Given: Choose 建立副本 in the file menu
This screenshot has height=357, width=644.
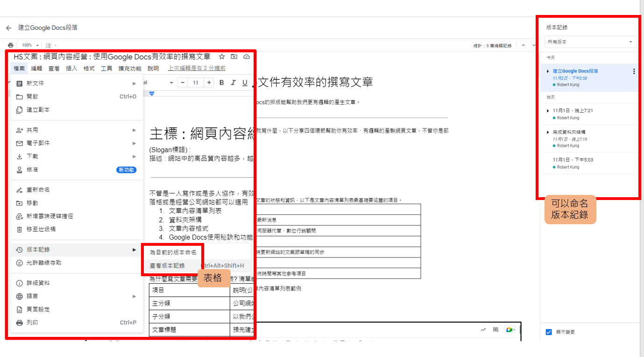Looking at the screenshot, I should pos(77,110).
